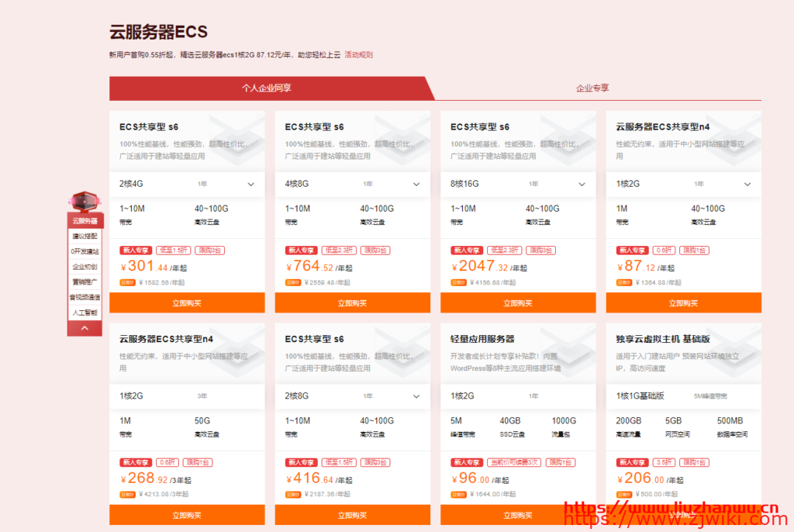Click the 云服务器ECS共享型n4 title on the ¥87.12 card
The image size is (794, 532).
click(x=663, y=126)
